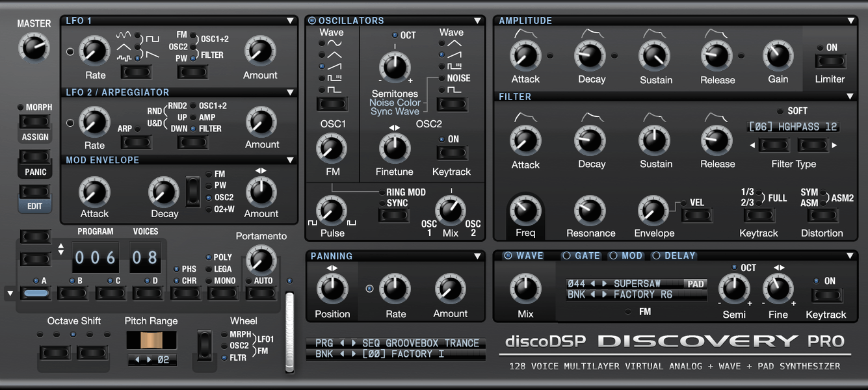This screenshot has height=390, width=868.
Task: Click the oscillator Semitones knob
Action: coord(395,68)
